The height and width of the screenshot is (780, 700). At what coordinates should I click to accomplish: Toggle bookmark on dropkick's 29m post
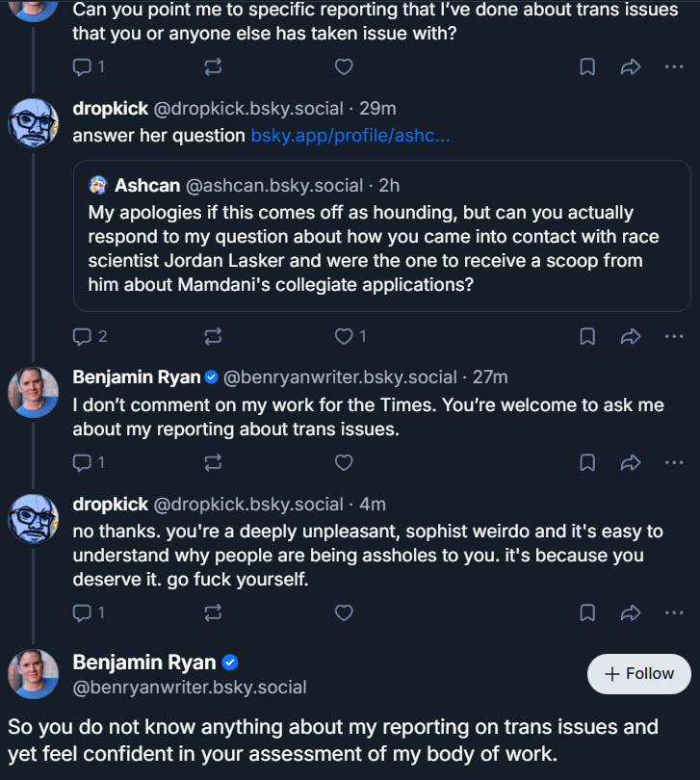click(x=587, y=336)
